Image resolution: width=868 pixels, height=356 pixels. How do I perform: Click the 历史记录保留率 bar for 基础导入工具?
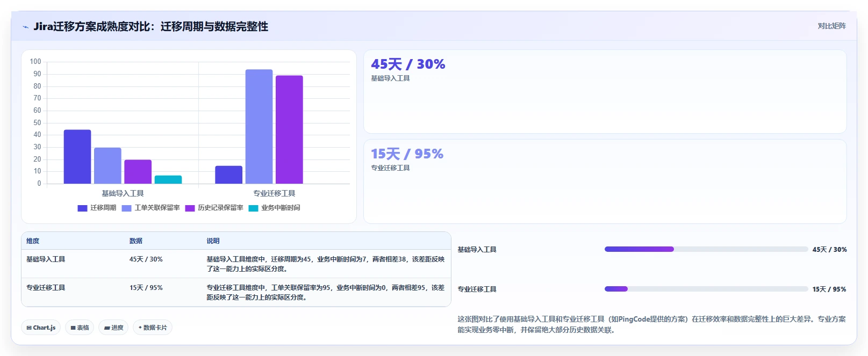(x=138, y=172)
